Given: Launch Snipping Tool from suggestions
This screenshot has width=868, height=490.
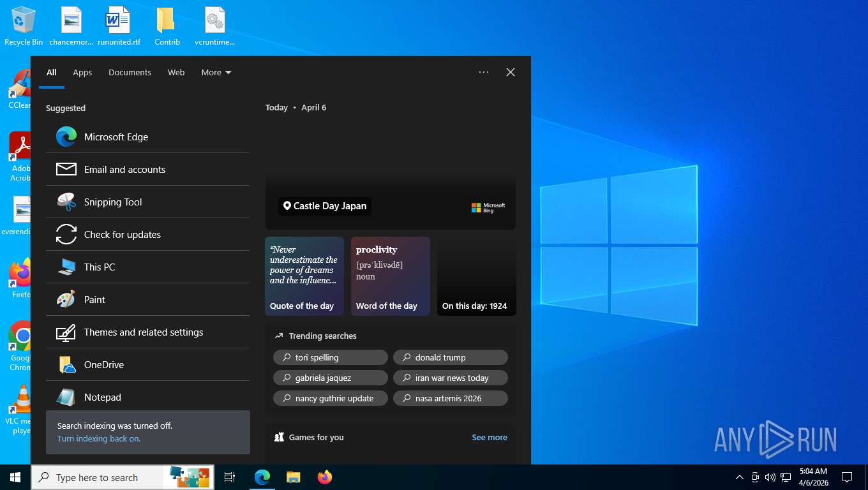Looking at the screenshot, I should click(x=147, y=202).
